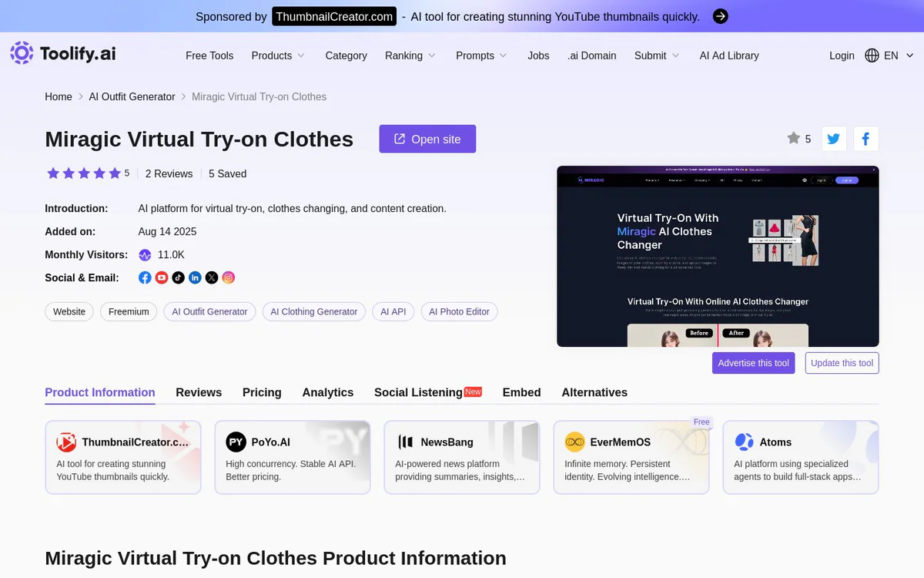This screenshot has height=578, width=924.
Task: Open the 2 Reviews link
Action: click(x=169, y=173)
